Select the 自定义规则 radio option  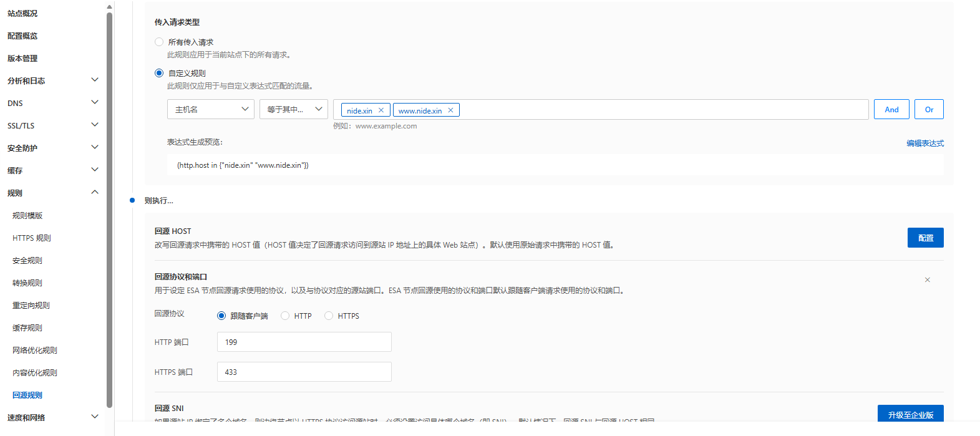tap(159, 73)
